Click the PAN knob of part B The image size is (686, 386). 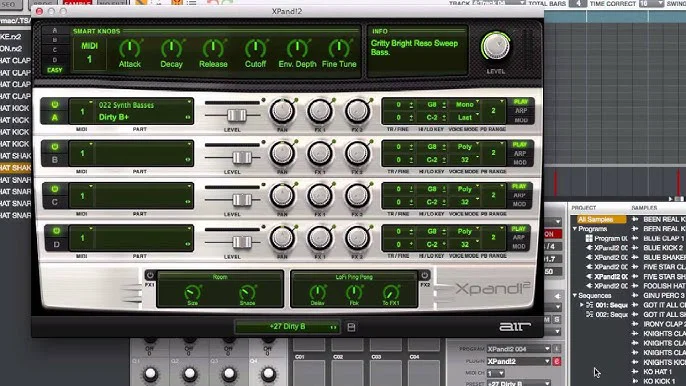click(x=282, y=154)
